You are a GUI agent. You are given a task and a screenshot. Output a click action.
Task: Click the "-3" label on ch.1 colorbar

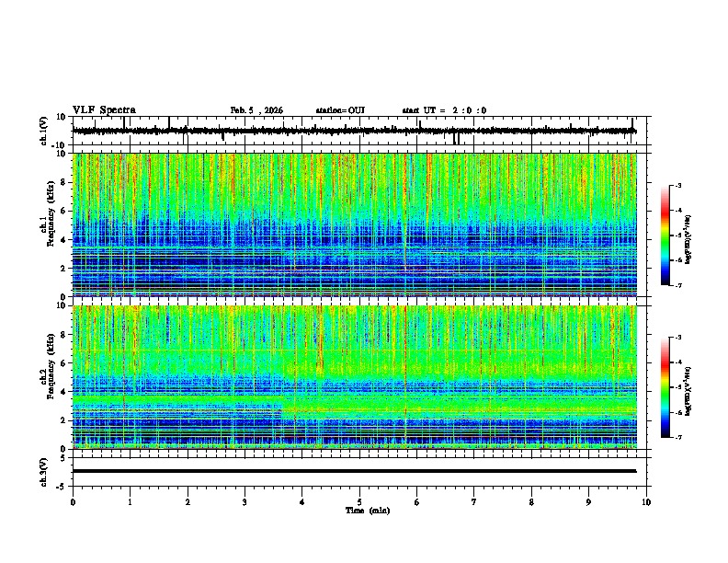tap(678, 186)
